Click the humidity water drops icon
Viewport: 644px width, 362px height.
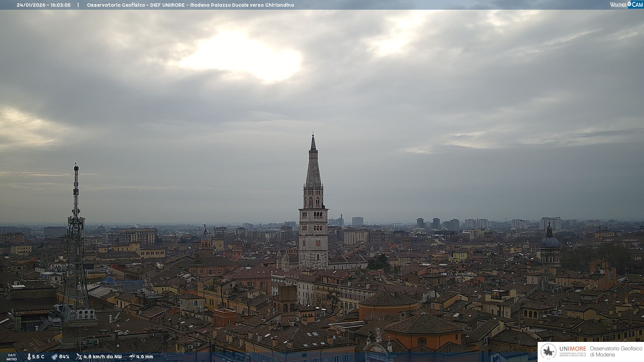click(x=54, y=357)
